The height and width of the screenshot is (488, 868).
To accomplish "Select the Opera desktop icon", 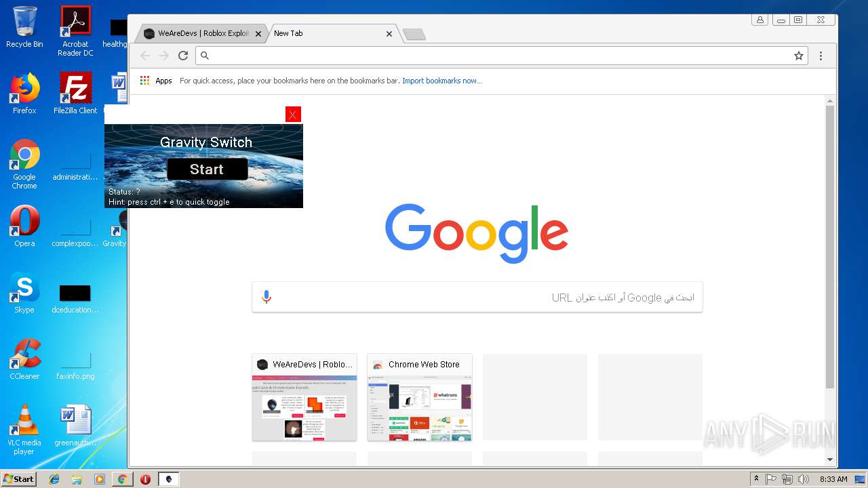I will (24, 226).
